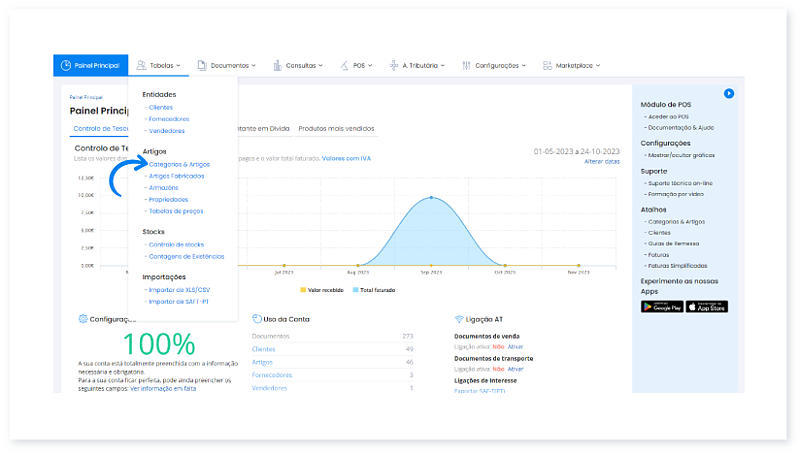Click the Painel Principal clock icon

click(x=65, y=65)
